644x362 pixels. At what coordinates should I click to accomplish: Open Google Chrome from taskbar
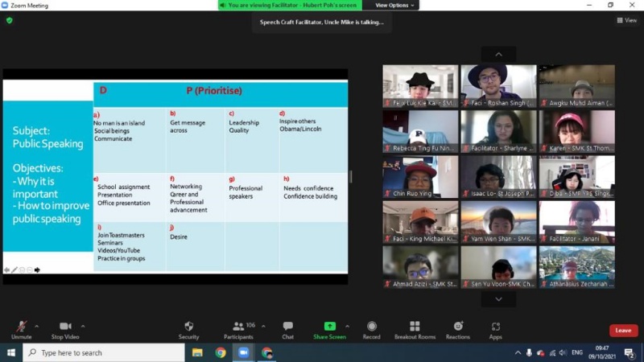[x=221, y=352]
